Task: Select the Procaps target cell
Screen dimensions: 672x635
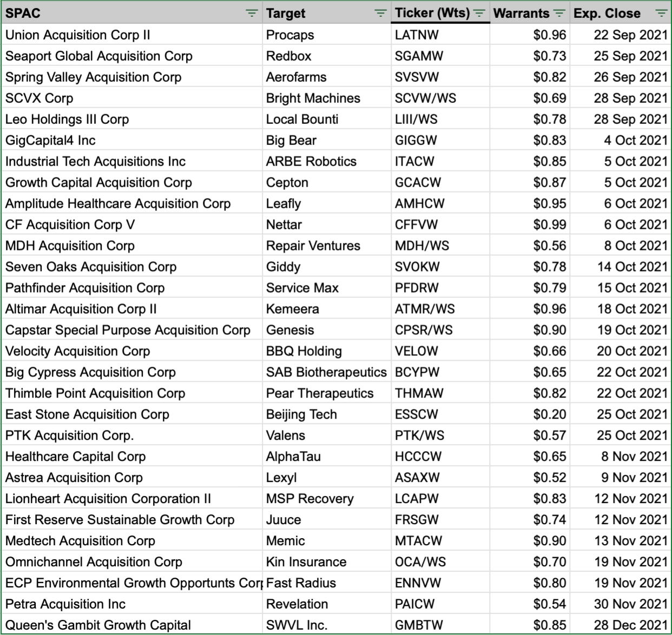Action: pos(327,35)
